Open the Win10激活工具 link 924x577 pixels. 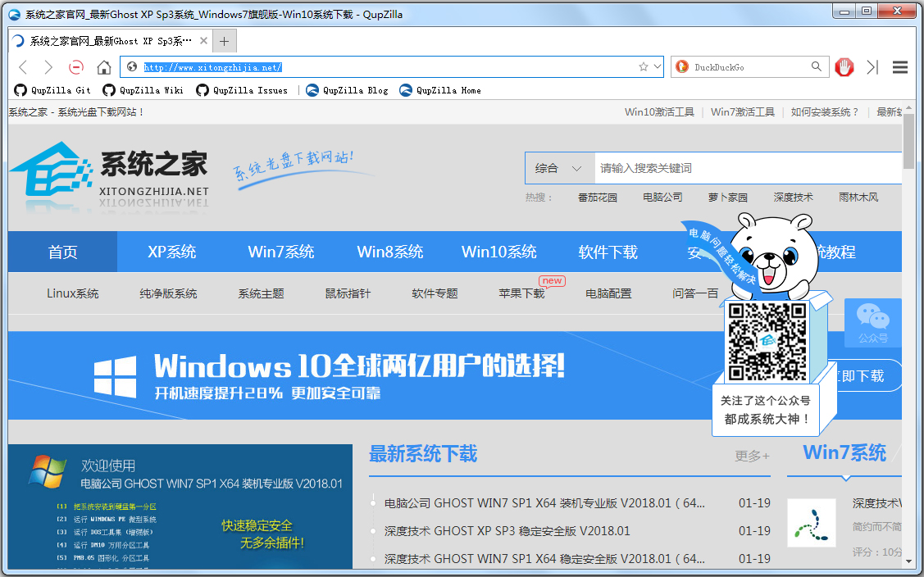pyautogui.click(x=659, y=112)
